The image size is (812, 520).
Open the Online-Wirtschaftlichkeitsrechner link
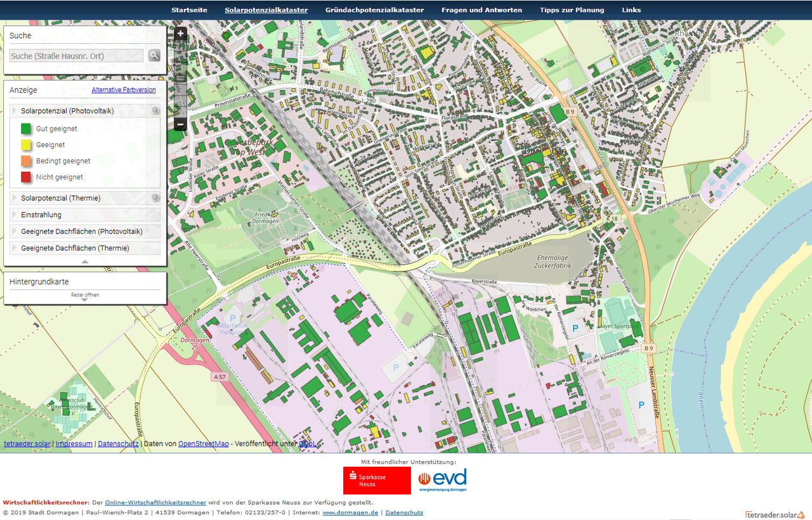[x=155, y=502]
